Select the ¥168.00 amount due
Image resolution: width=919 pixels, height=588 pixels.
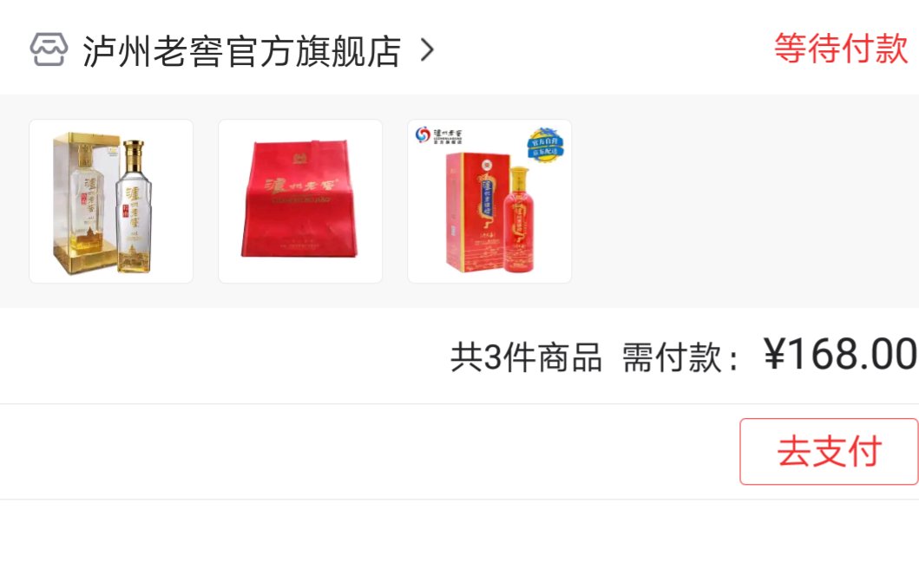coord(840,355)
